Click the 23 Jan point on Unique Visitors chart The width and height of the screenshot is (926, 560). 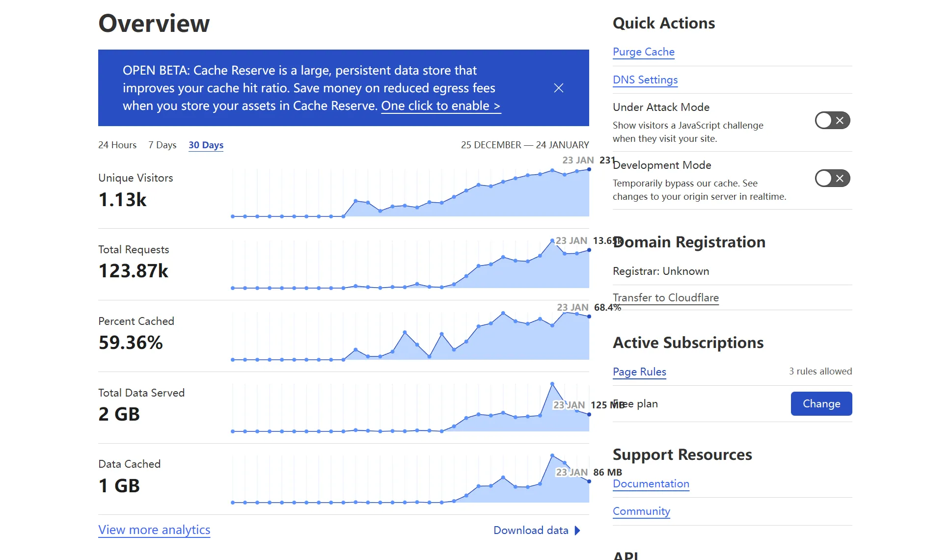(x=589, y=169)
